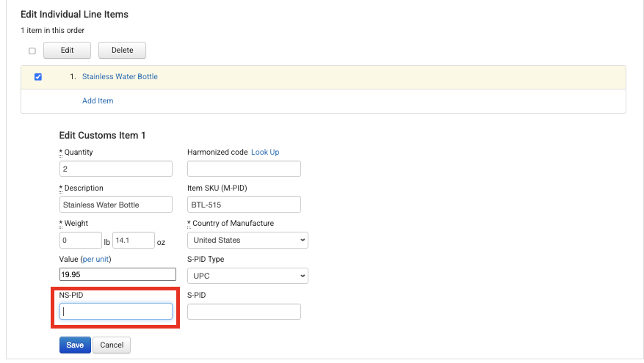Click the NS-PID input field
644x363 pixels.
point(116,312)
